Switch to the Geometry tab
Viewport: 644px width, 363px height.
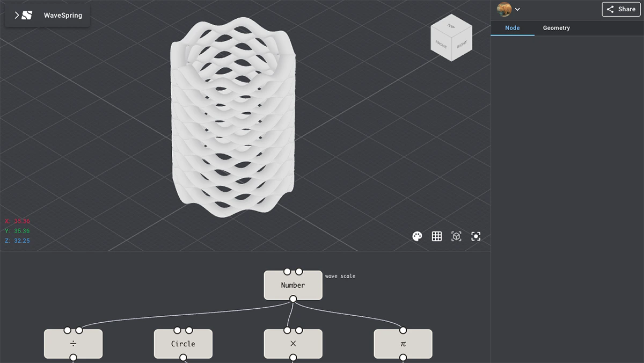[557, 28]
